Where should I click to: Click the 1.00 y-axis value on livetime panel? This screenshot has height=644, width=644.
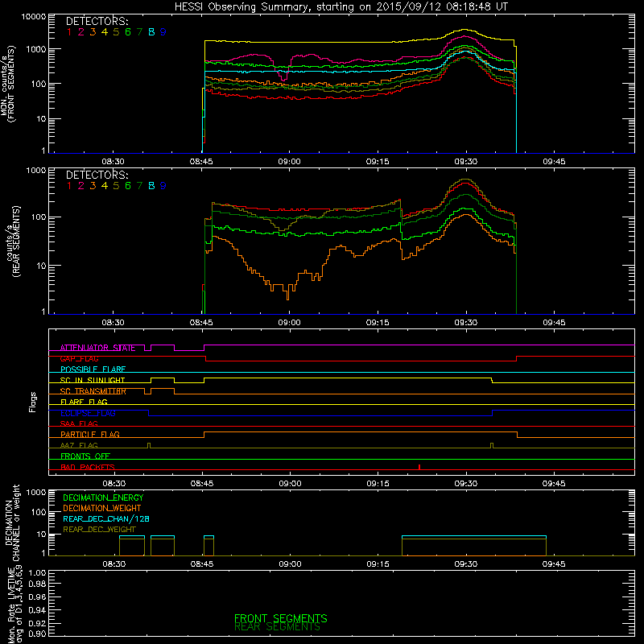tap(38, 572)
